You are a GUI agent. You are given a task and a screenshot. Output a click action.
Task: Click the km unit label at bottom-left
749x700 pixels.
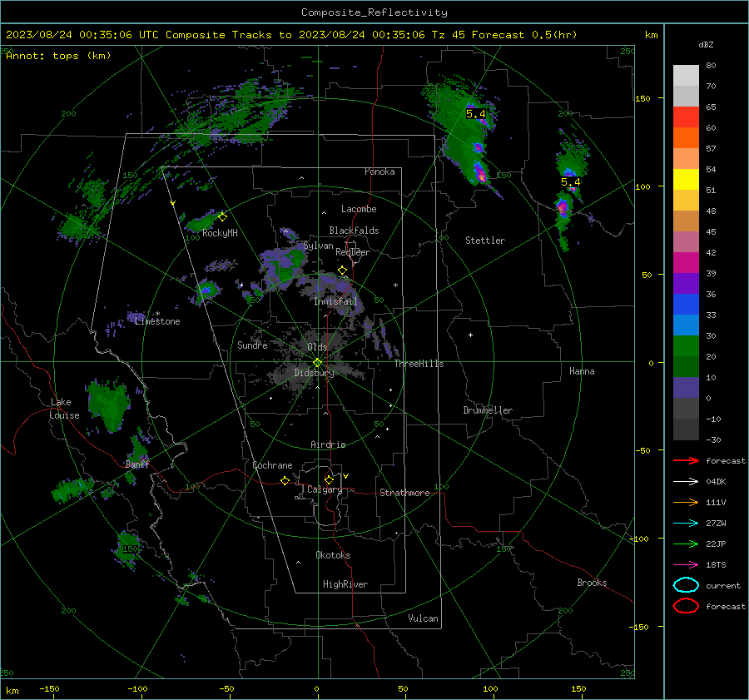[12, 691]
